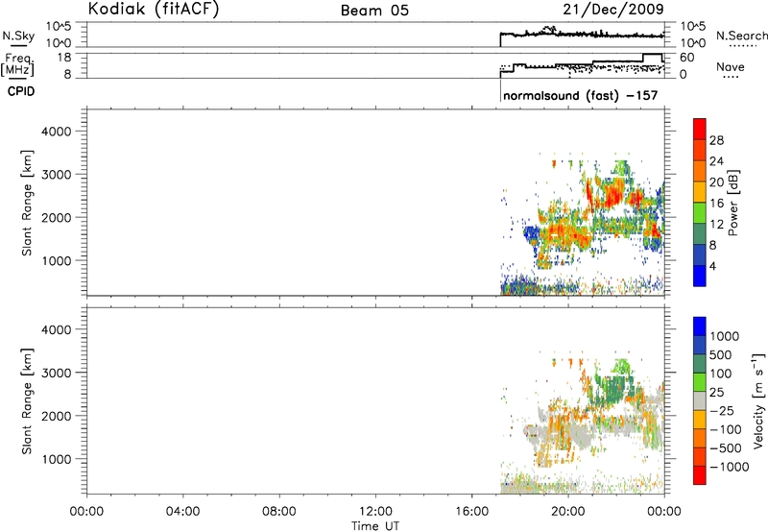Click the power panel 'Slant Range [km]' axis title

27,203
